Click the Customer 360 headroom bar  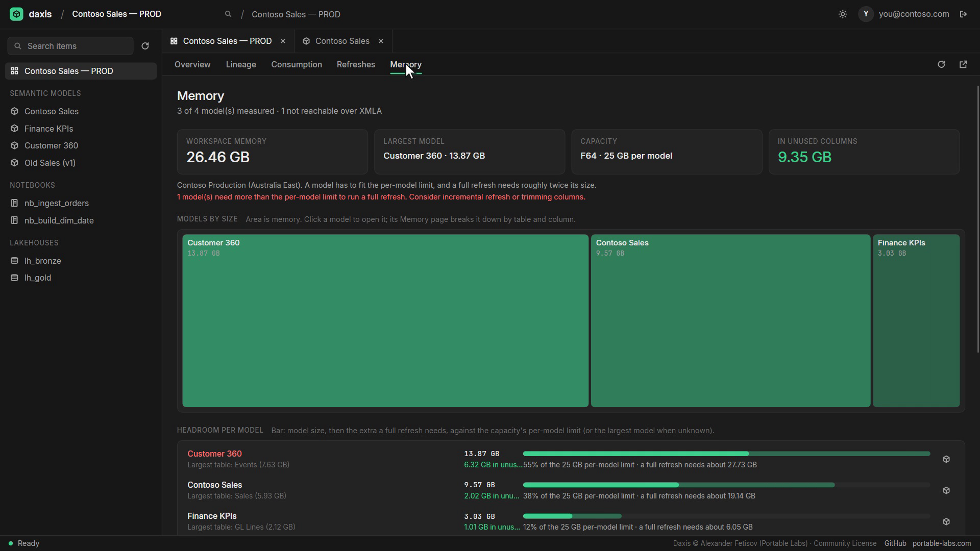pyautogui.click(x=726, y=454)
